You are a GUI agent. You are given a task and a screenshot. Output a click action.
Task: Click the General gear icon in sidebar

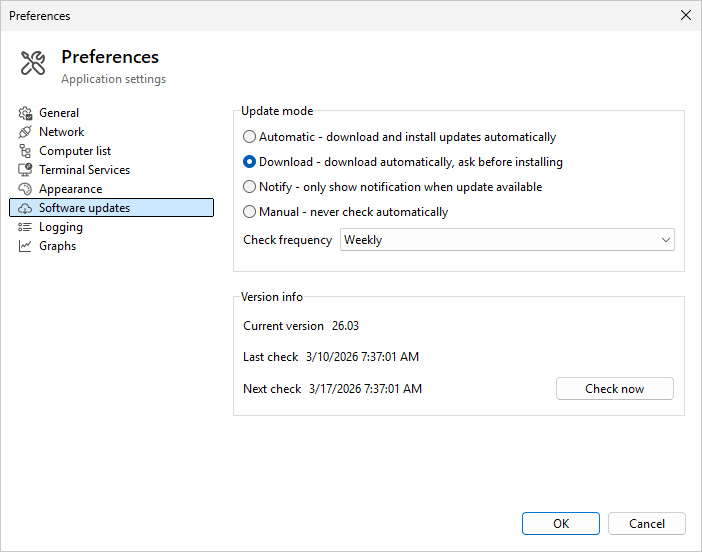[26, 113]
